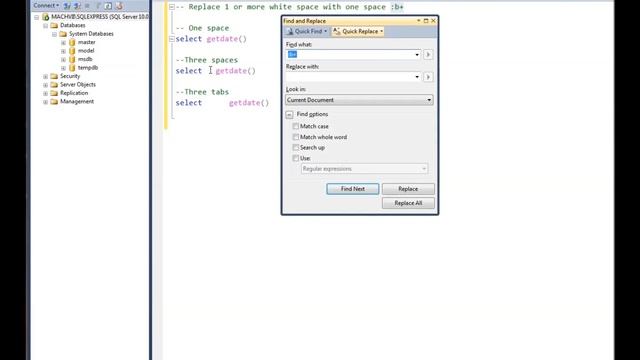
Task: Click the '--Three spaces' comment line
Action: (207, 60)
